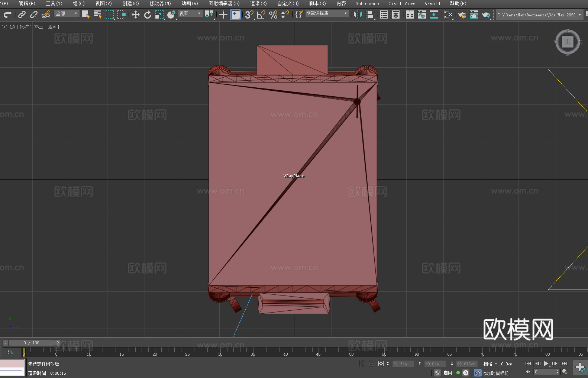Screen dimensions: 588x378
Task: Click the Render Production teapot icon
Action: (486, 14)
